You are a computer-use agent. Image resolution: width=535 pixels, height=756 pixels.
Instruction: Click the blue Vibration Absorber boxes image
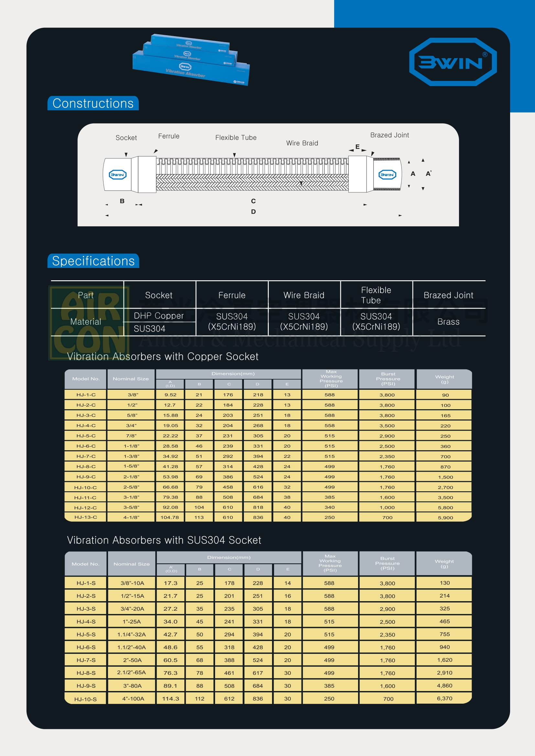click(191, 59)
